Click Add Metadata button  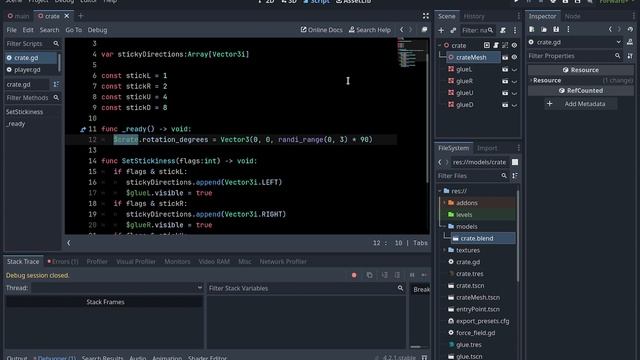[580, 104]
